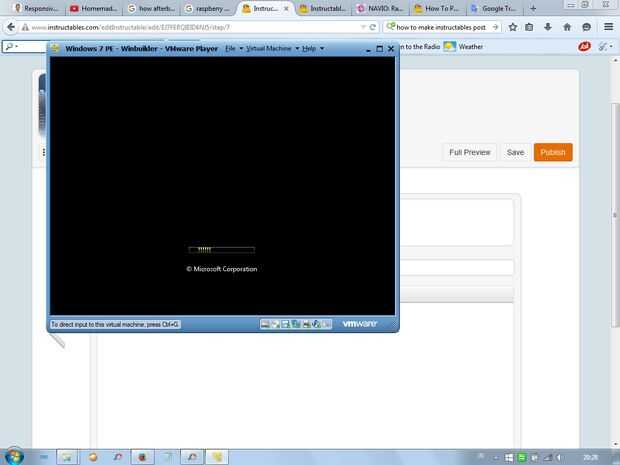Open the bookmarks list icon
This screenshot has width=620, height=465.
point(529,27)
